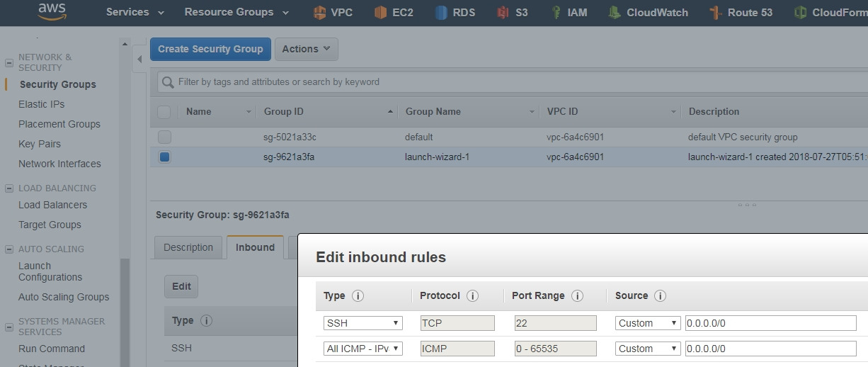Open the SSH rule source Custom dropdown
This screenshot has height=367, width=868.
(648, 323)
